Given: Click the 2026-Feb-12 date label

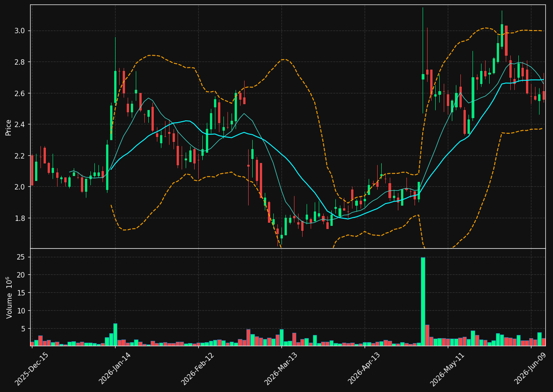Looking at the screenshot, I should [198, 369].
